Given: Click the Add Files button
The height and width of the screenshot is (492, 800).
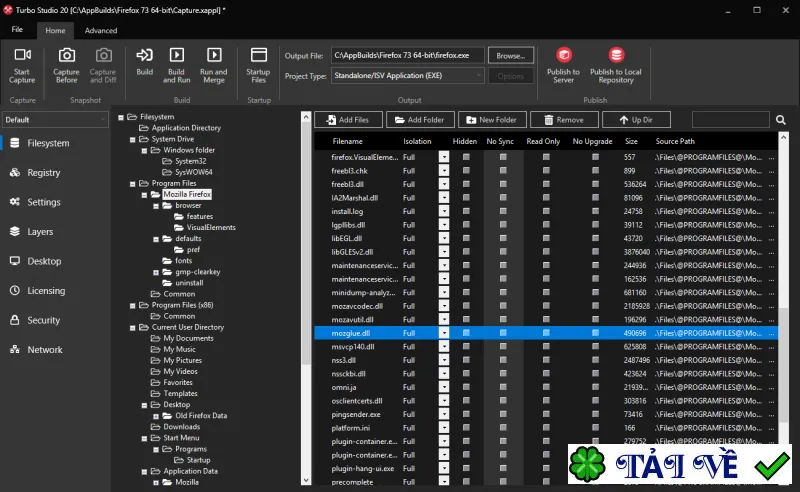Looking at the screenshot, I should click(x=348, y=120).
